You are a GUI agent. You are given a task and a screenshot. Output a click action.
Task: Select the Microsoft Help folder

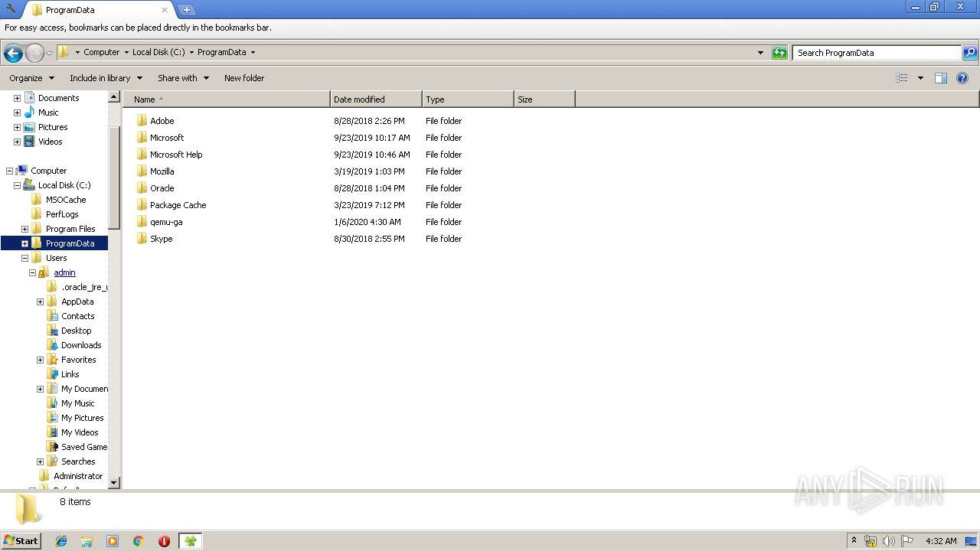point(176,155)
